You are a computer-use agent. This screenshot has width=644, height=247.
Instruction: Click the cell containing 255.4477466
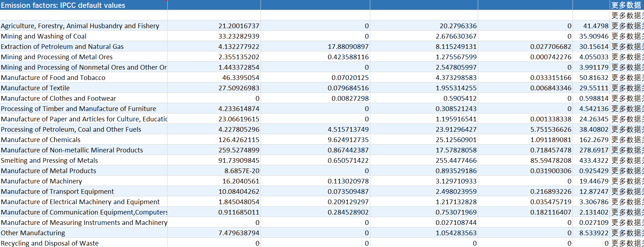pos(424,160)
